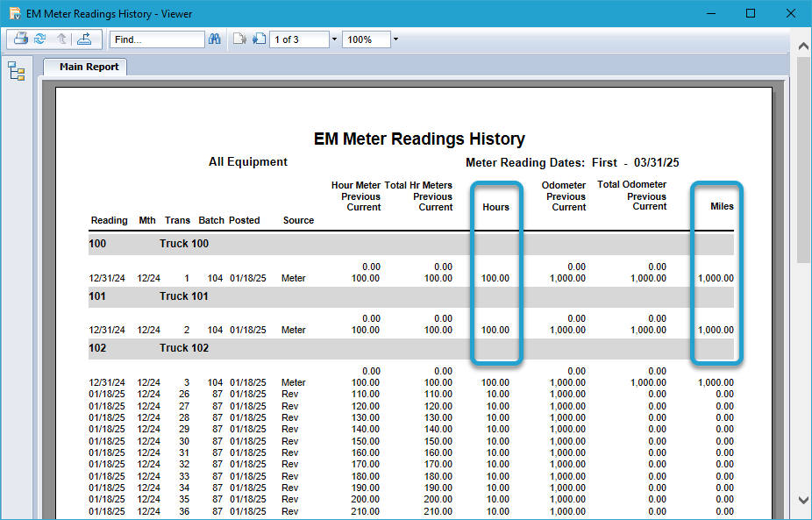Click Miles value 0.00 in Trans 35 row
The height and width of the screenshot is (520, 812).
point(725,500)
